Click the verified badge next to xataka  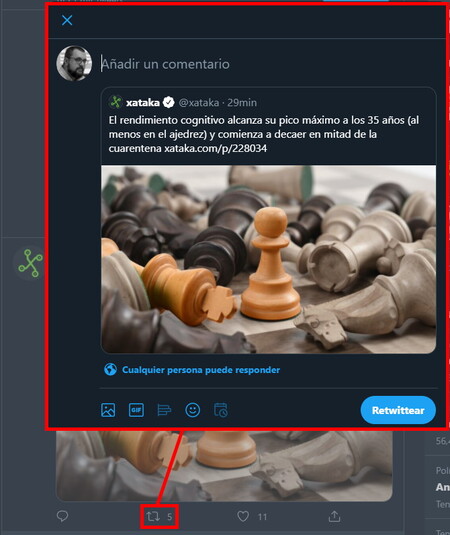click(169, 102)
